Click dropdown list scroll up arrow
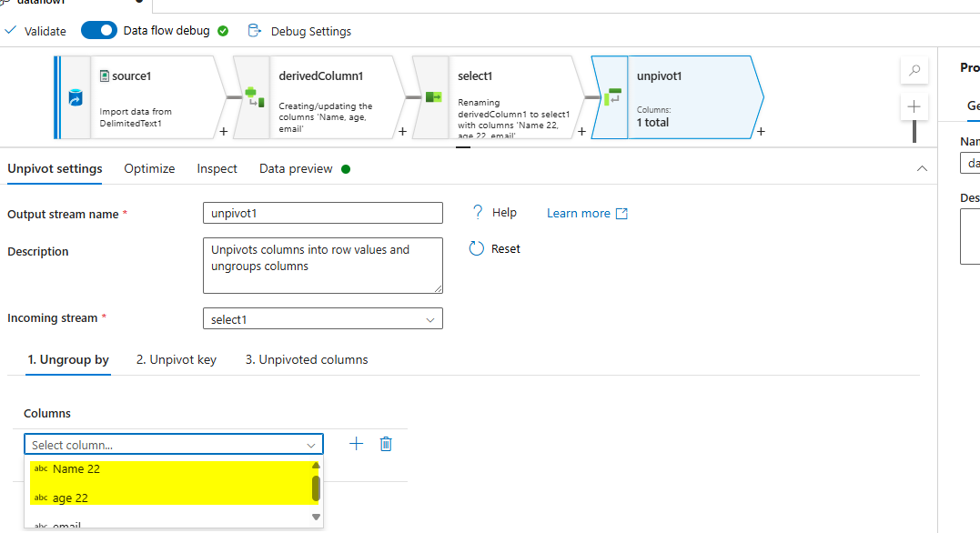980x533 pixels. pos(316,466)
